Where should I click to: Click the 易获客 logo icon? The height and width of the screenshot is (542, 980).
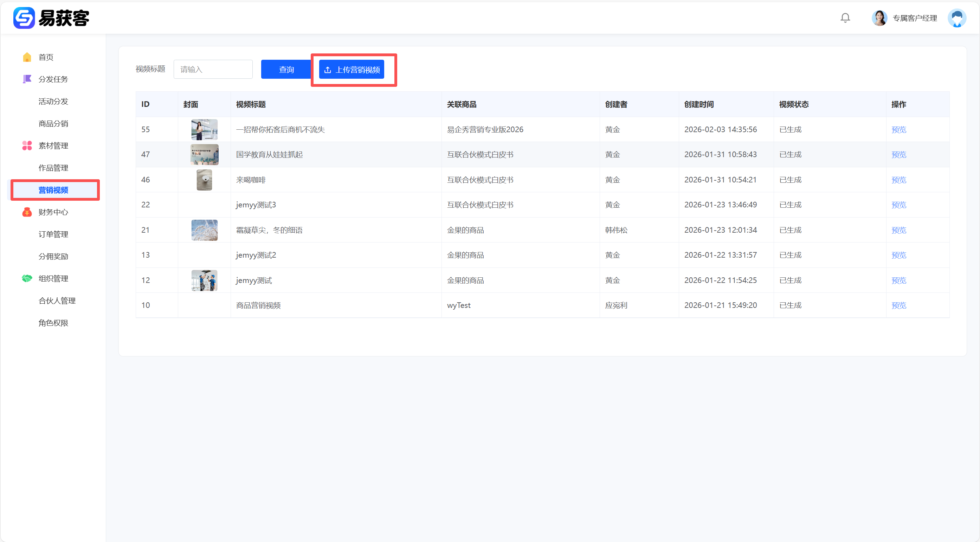coord(24,18)
